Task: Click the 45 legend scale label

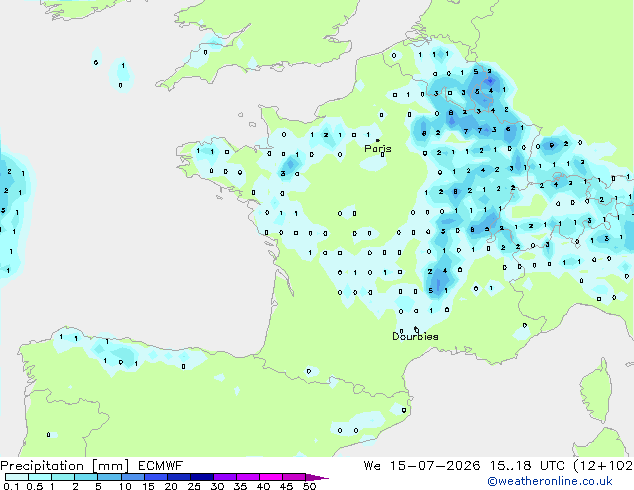Action: pyautogui.click(x=287, y=486)
